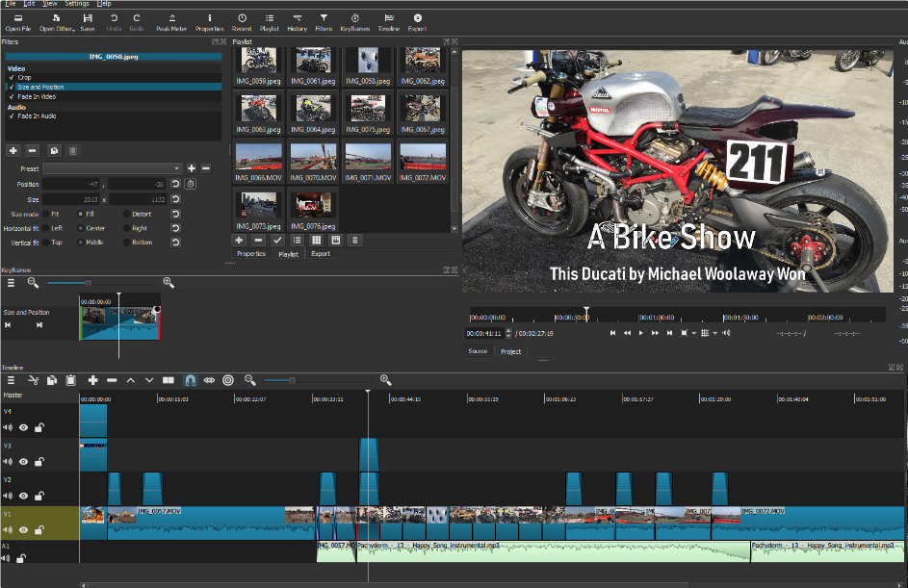Open the History panel
908x588 pixels.
298,22
